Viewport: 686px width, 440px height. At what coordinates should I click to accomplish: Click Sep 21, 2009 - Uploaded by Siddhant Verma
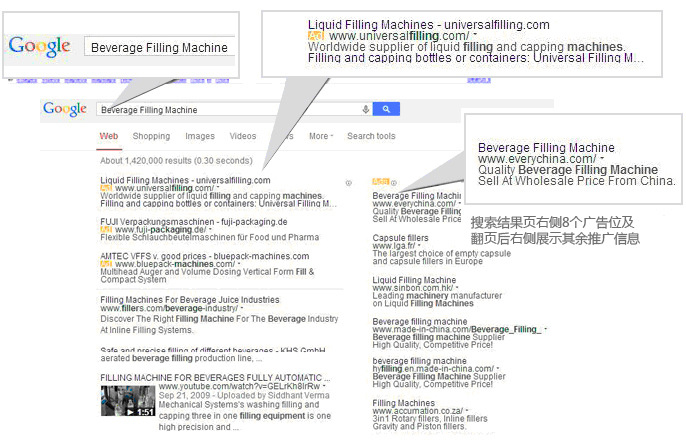click(244, 395)
